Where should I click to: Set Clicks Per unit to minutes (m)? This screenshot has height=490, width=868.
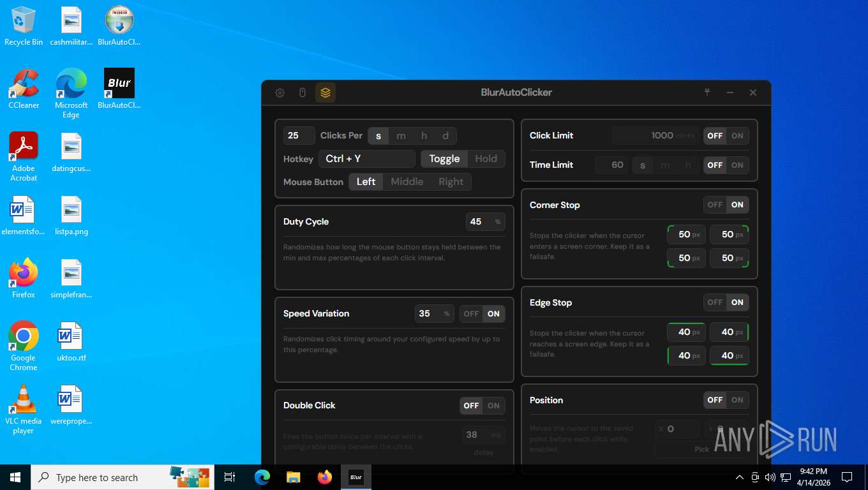tap(401, 136)
